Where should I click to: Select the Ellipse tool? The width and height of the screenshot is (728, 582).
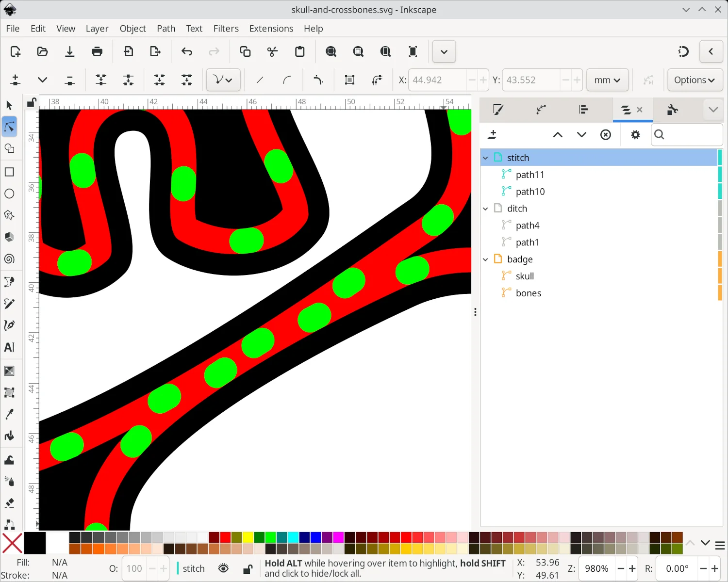(x=9, y=194)
